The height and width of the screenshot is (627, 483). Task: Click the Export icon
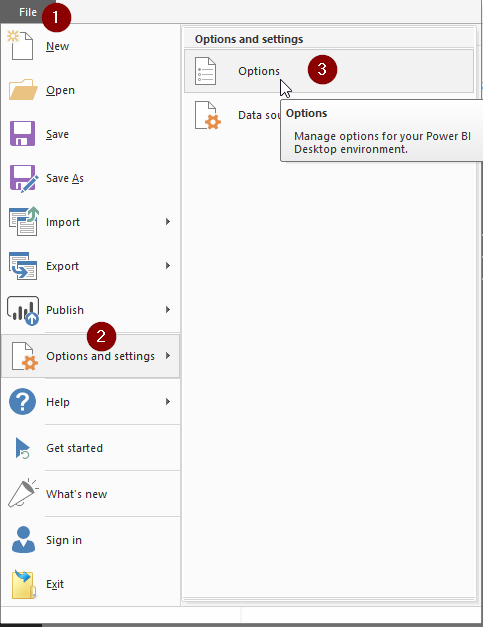tap(23, 266)
